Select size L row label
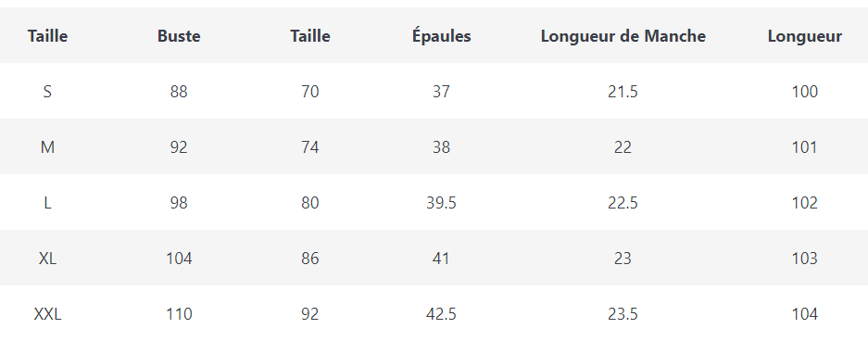The width and height of the screenshot is (868, 354). (47, 203)
